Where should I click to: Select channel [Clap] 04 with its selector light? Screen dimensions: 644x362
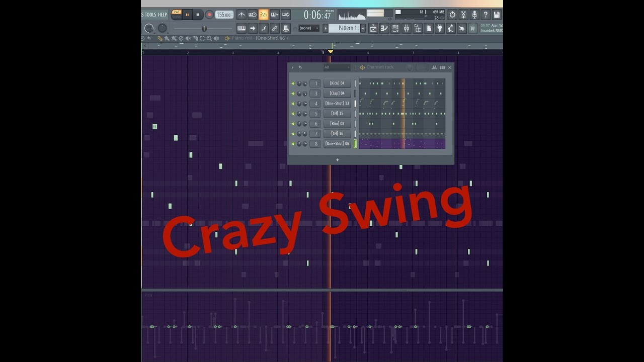point(355,94)
